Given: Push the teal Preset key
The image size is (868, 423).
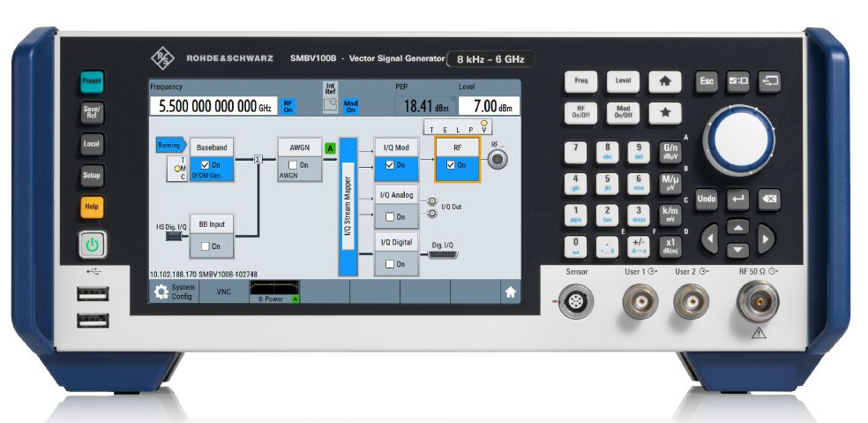Looking at the screenshot, I should point(92,81).
